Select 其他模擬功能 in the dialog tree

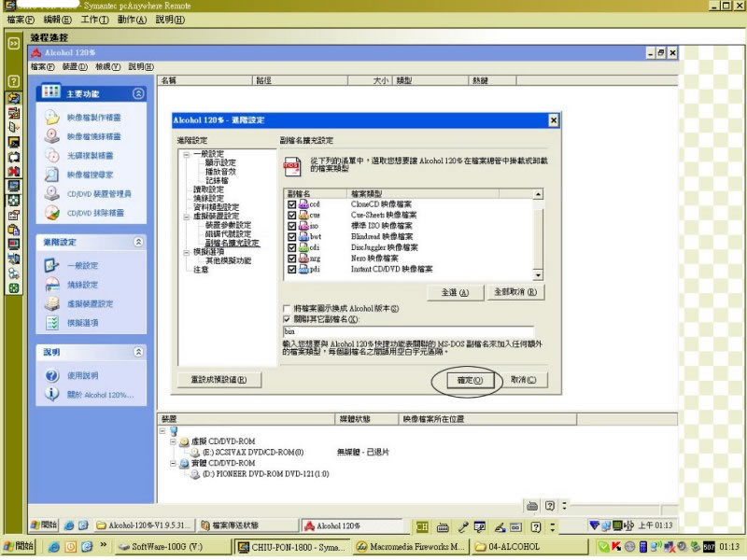click(x=228, y=261)
